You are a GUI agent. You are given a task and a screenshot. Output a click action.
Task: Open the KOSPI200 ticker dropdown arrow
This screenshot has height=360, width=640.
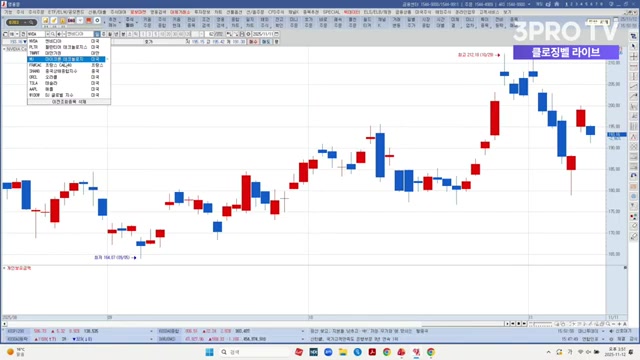(x=151, y=331)
